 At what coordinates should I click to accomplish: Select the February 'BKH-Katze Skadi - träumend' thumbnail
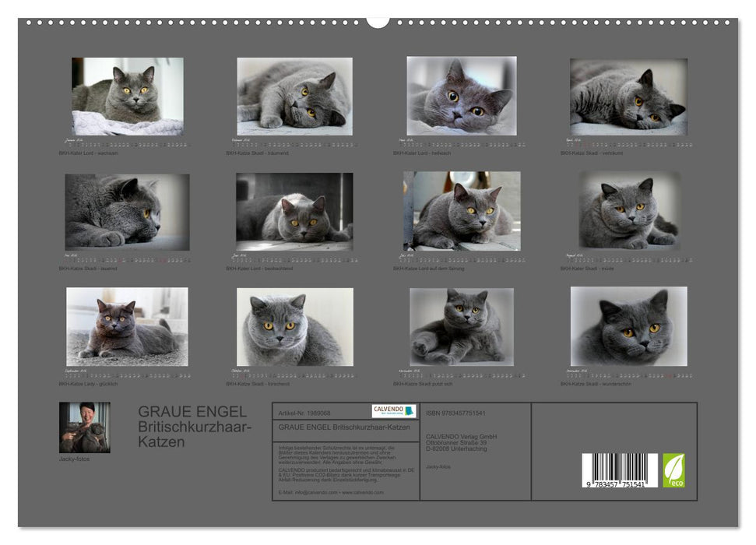tap(290, 97)
